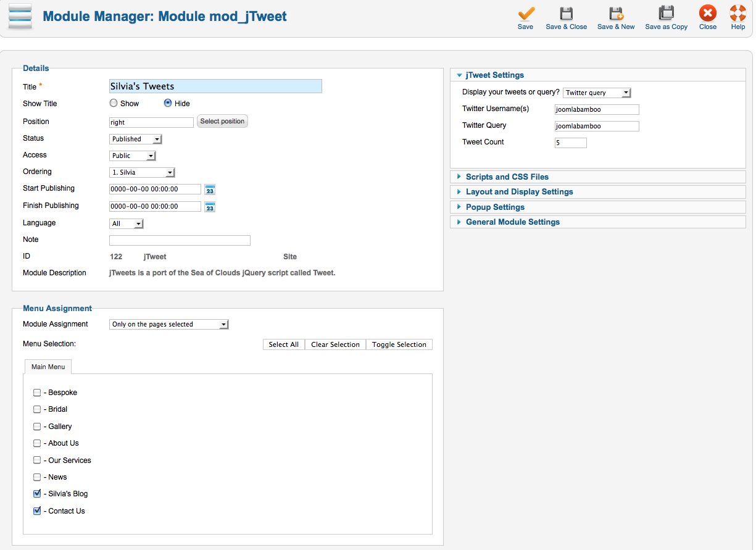Click the Position input field showing right
The height and width of the screenshot is (550, 756).
(x=152, y=122)
